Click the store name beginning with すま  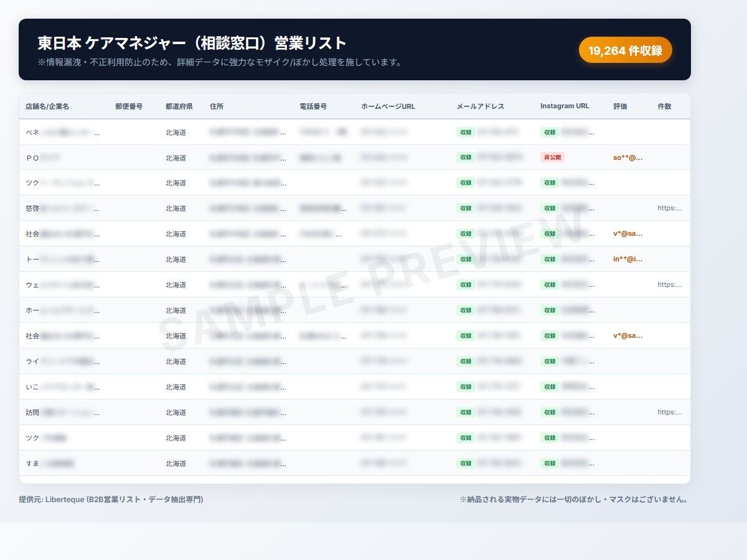[50, 464]
